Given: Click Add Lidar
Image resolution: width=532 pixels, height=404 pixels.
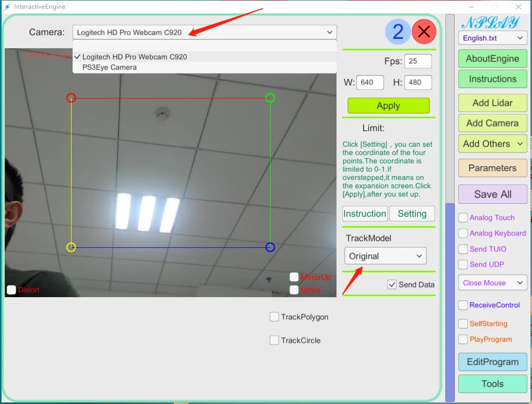Looking at the screenshot, I should click(493, 103).
